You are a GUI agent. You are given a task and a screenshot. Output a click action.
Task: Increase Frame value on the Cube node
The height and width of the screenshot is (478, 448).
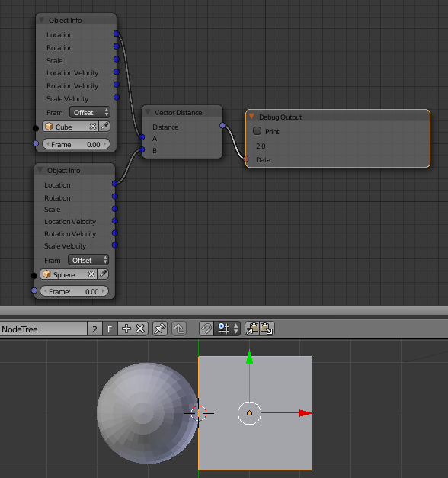pos(105,144)
